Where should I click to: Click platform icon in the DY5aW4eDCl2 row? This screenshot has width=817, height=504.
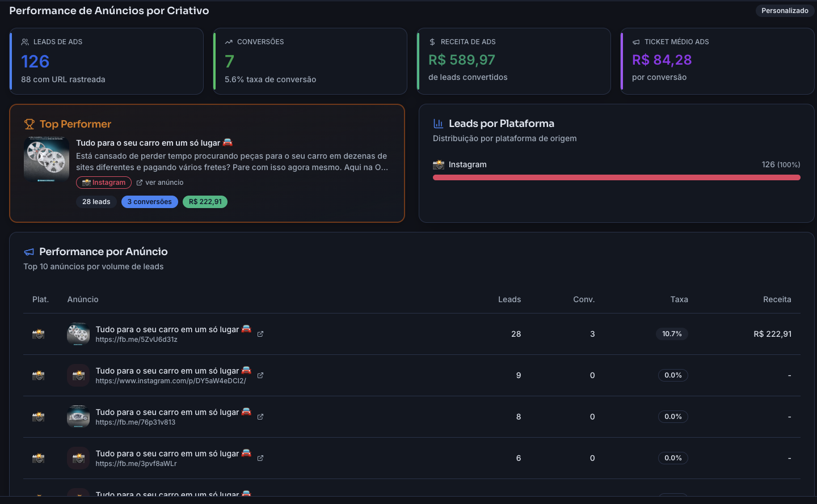click(38, 375)
